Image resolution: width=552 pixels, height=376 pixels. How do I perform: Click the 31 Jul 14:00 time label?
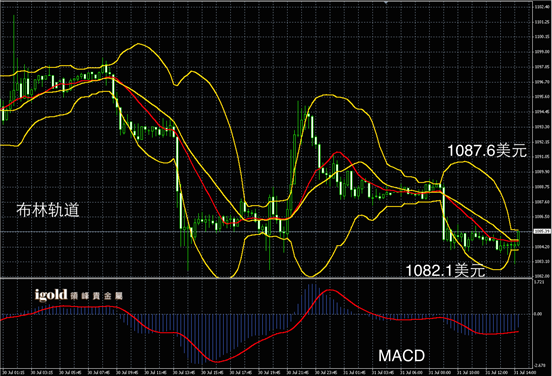click(x=525, y=372)
